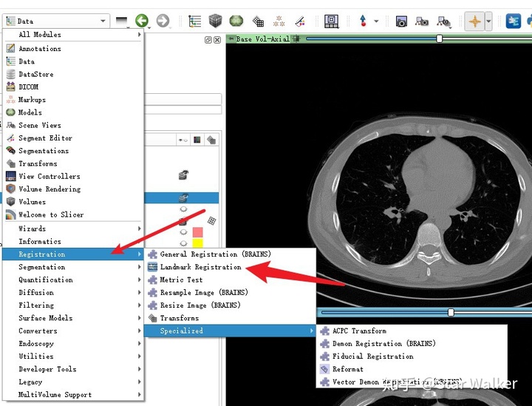Select Volumes module entry

73,202
